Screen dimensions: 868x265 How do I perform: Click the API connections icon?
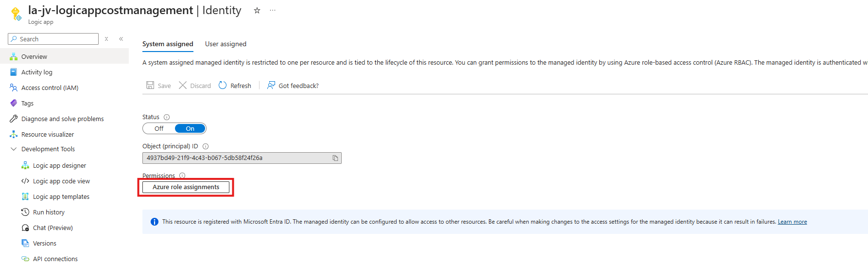pos(25,259)
